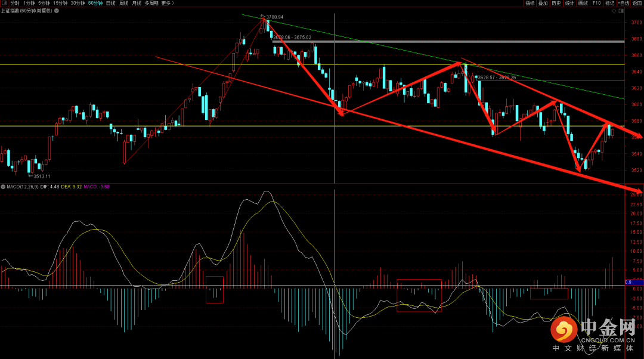The image size is (644, 359).
Task: Click the 返回 back button
Action: pyautogui.click(x=637, y=3)
